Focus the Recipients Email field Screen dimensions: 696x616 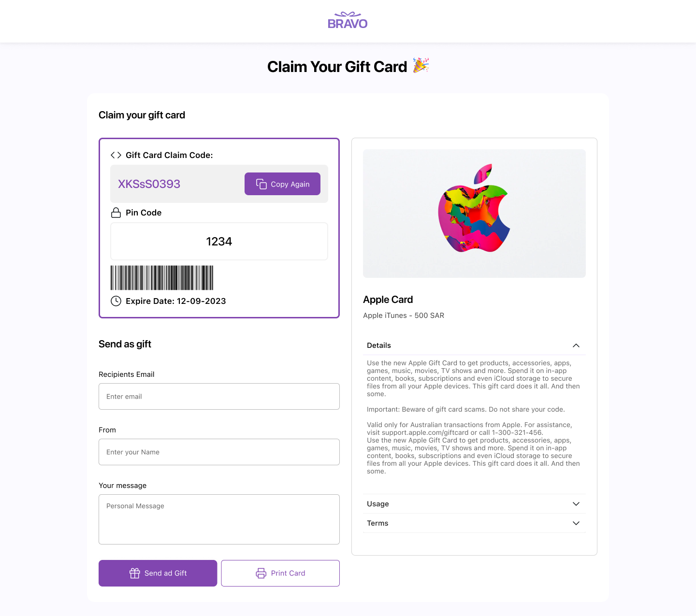pyautogui.click(x=219, y=397)
